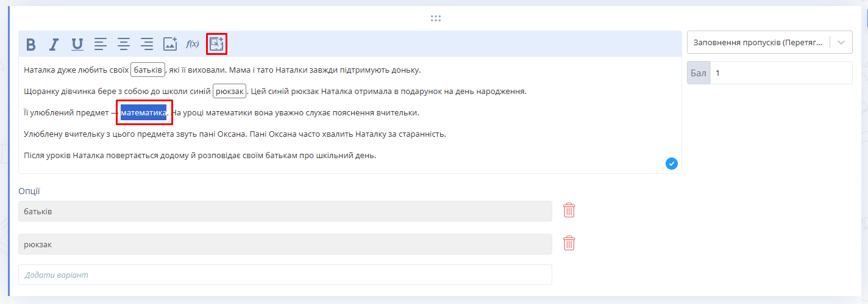Screen dimensions: 868x304
Task: Apply italic formatting to the text
Action: pos(54,44)
